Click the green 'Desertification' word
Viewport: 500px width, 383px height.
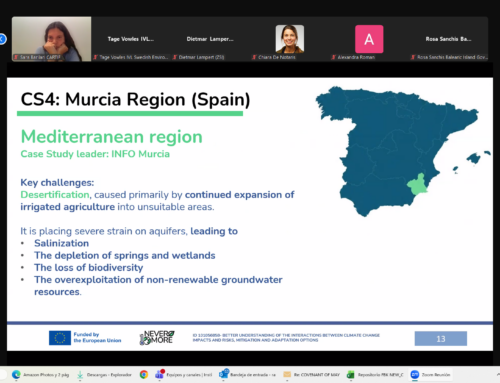click(x=55, y=195)
